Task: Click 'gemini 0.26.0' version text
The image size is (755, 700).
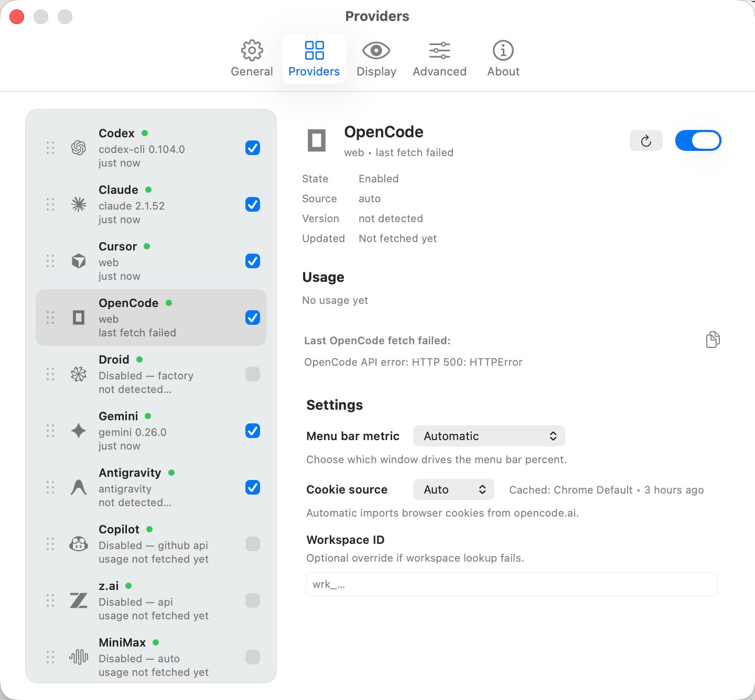Action: (x=133, y=432)
